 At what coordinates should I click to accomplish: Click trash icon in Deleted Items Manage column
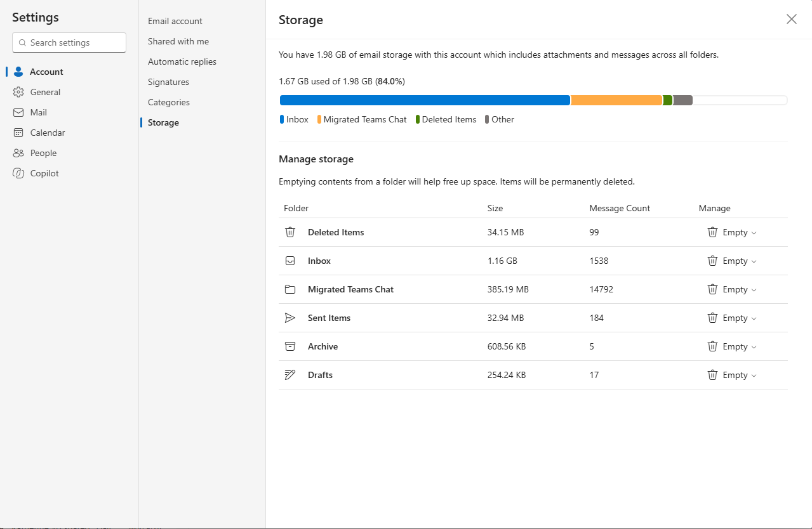712,232
